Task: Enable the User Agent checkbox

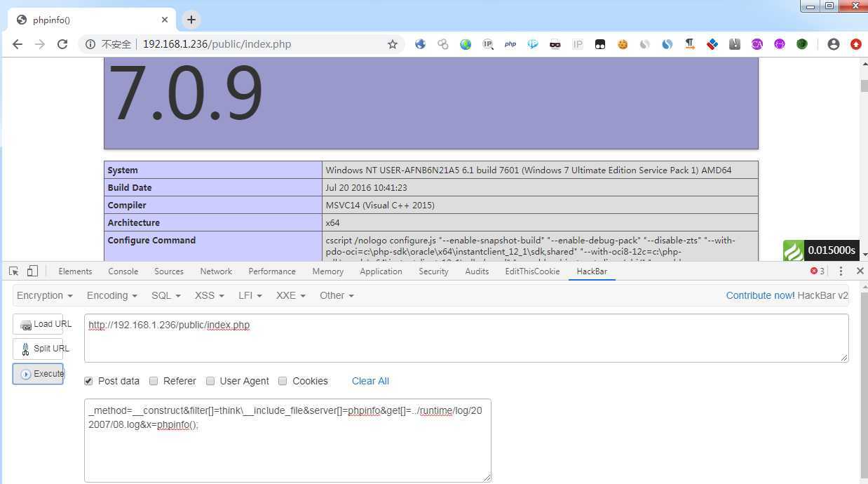Action: 210,381
